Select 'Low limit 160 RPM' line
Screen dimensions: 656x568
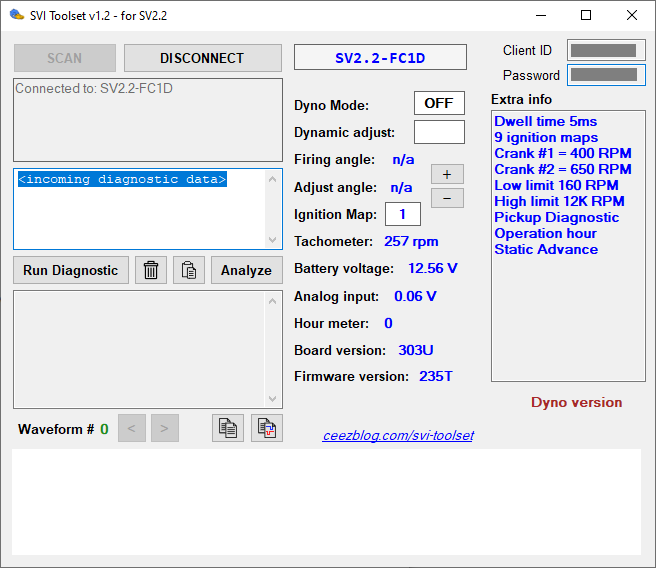[556, 185]
